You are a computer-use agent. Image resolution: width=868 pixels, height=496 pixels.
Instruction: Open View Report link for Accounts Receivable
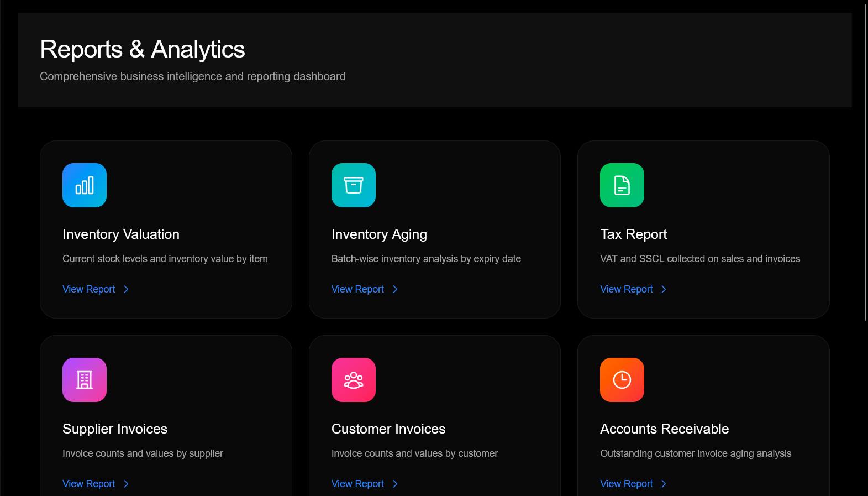[627, 484]
